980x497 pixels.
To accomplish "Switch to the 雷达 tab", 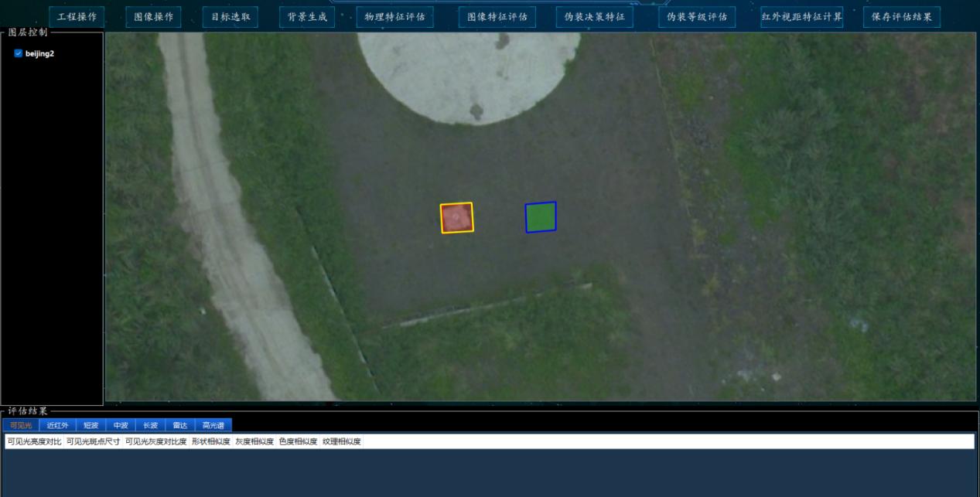I will (180, 425).
